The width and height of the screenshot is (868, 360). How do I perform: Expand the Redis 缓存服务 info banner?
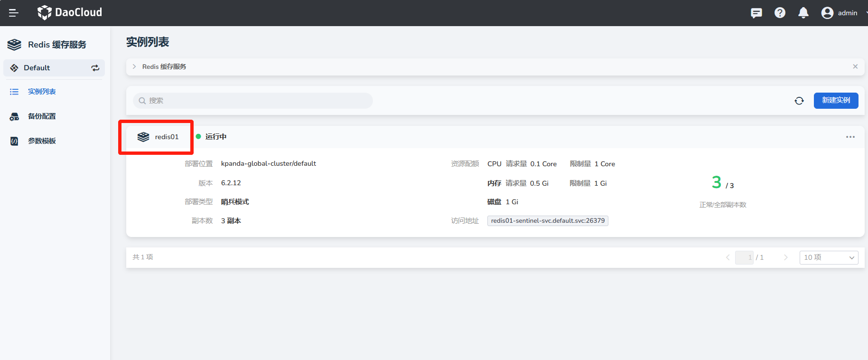click(134, 66)
